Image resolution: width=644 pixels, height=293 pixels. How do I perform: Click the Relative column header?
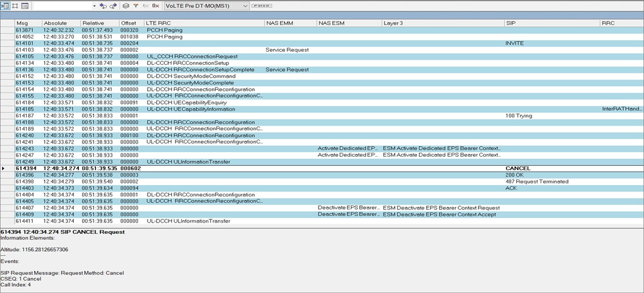tap(99, 23)
